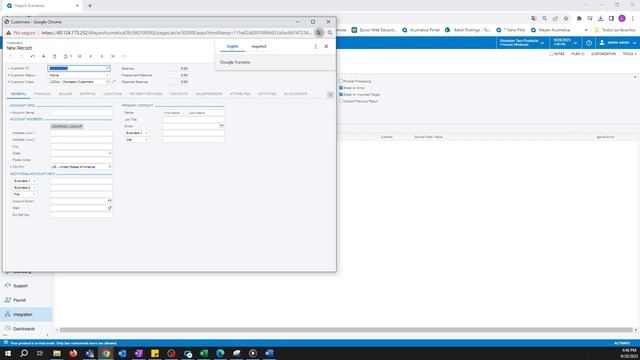Switch to the Billing tab
Screen dimensions: 640x360
pyautogui.click(x=65, y=94)
